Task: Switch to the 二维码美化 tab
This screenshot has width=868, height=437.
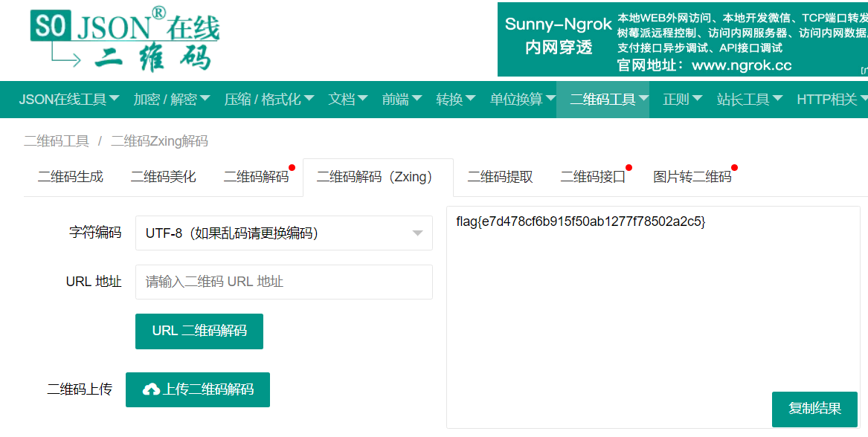Action: tap(164, 177)
